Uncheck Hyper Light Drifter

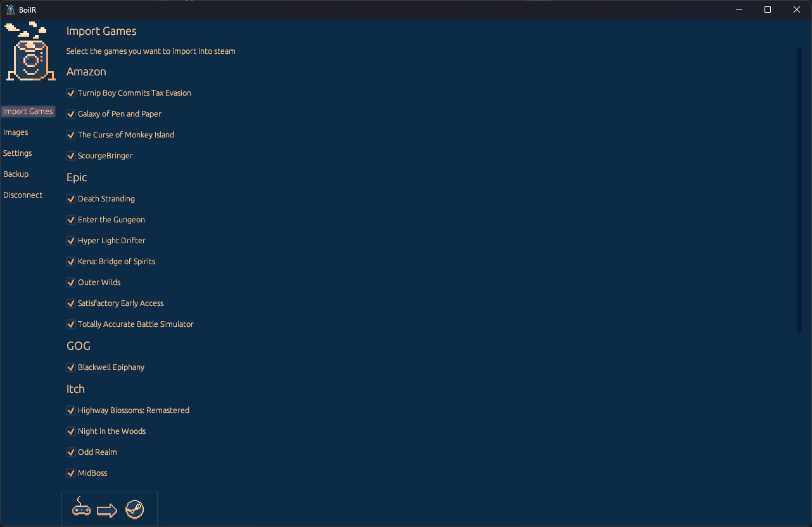[x=70, y=240]
